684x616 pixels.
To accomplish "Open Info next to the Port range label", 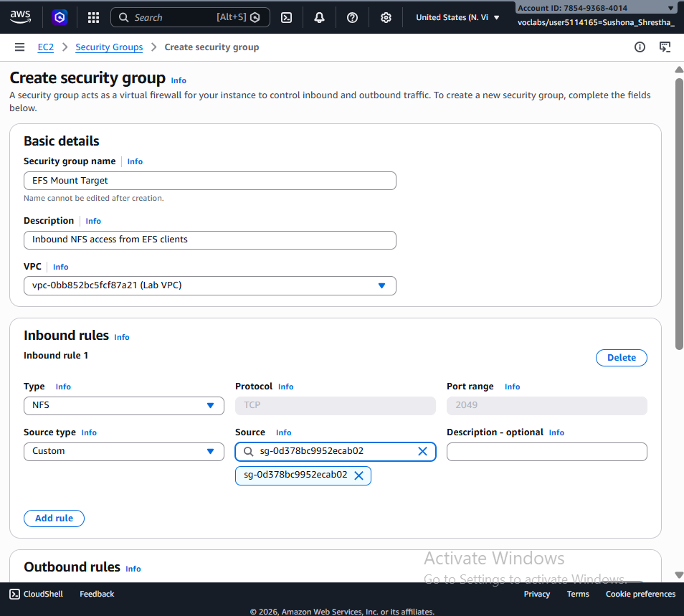I will point(512,387).
